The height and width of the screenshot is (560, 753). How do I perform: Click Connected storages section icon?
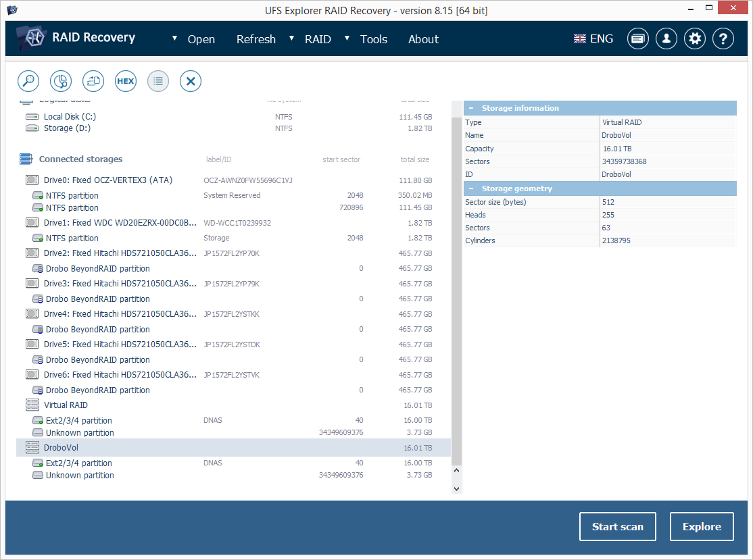pyautogui.click(x=26, y=159)
